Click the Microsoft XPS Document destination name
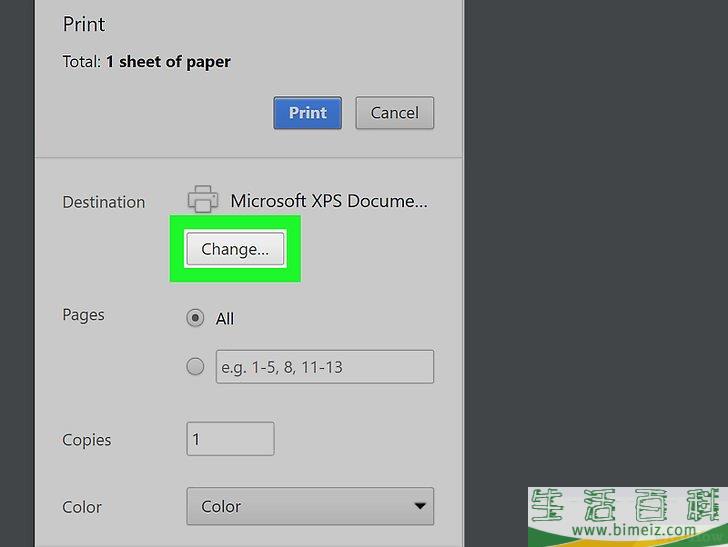The width and height of the screenshot is (728, 547). coord(329,201)
